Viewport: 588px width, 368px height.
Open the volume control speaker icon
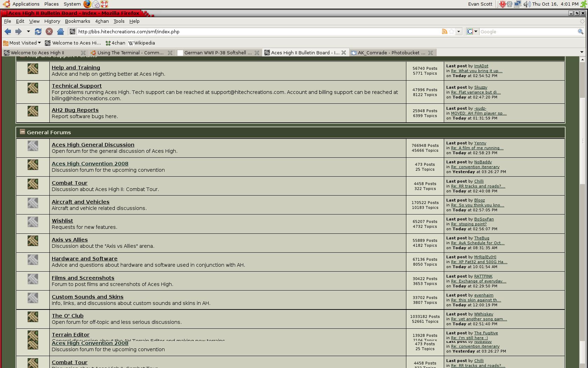(527, 4)
